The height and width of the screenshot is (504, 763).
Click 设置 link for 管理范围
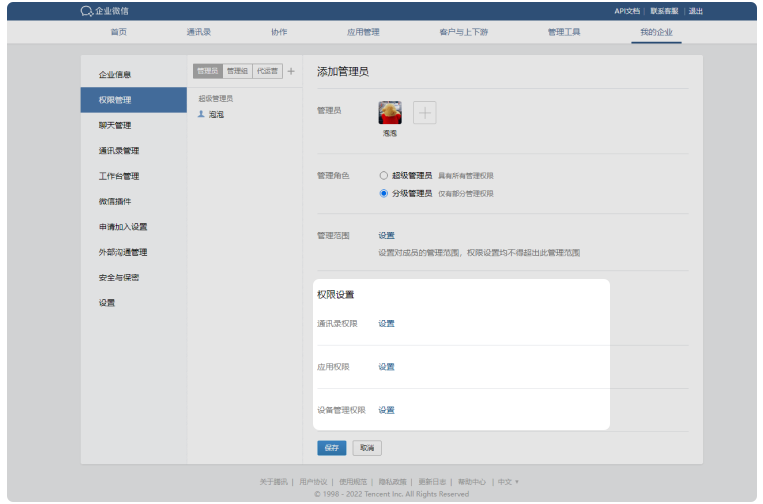point(386,236)
